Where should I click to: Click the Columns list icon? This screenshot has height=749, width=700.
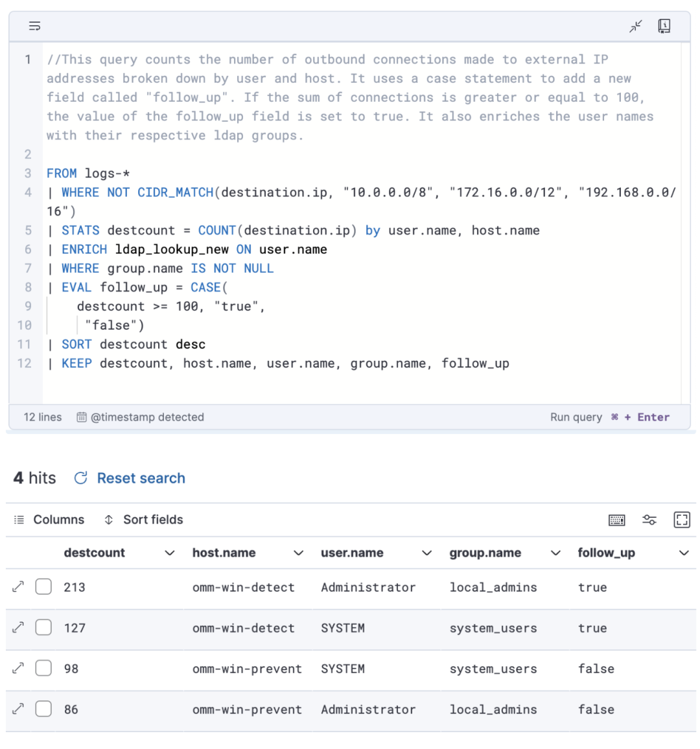(19, 520)
